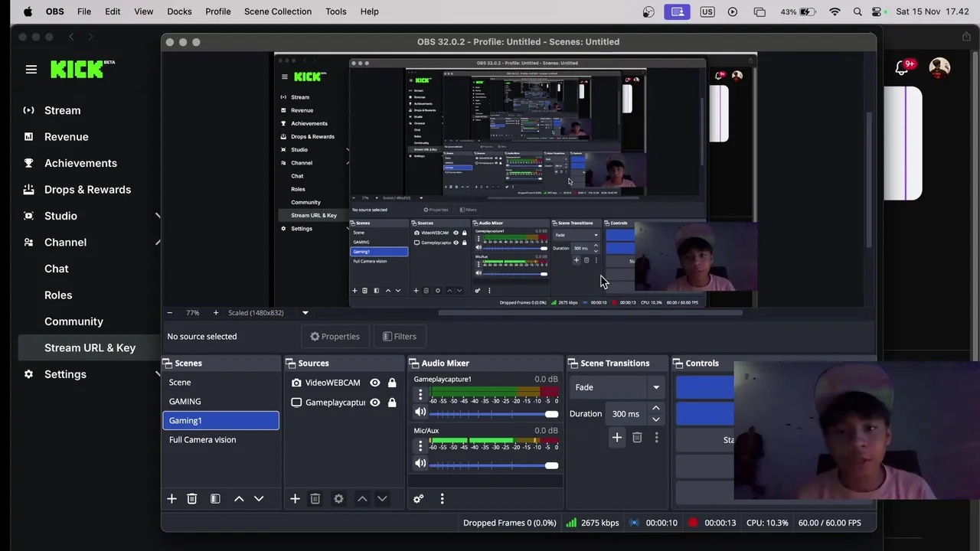Image resolution: width=980 pixels, height=551 pixels.
Task: Open macOS Spotlight search icon
Action: point(857,11)
